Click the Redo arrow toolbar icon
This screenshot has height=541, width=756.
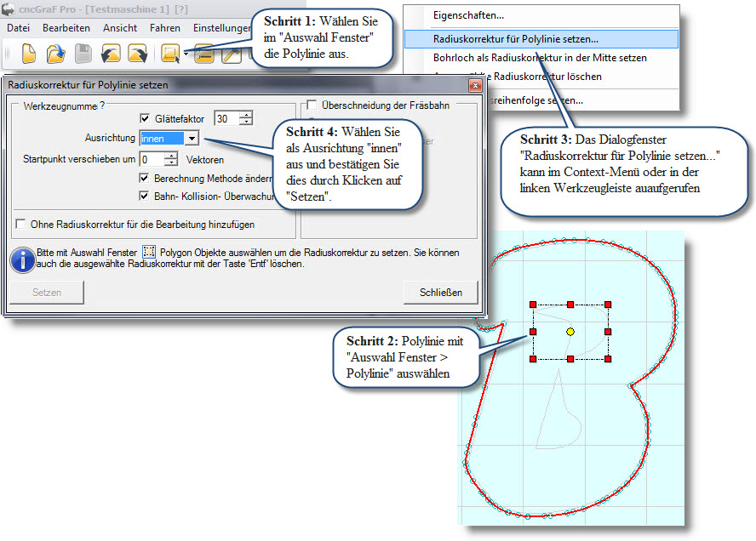click(137, 54)
